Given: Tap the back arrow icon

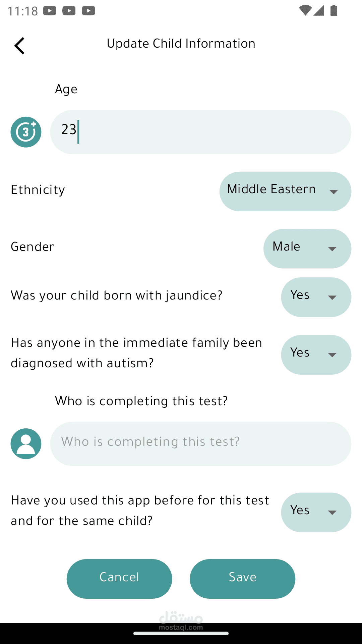Looking at the screenshot, I should click(x=20, y=46).
